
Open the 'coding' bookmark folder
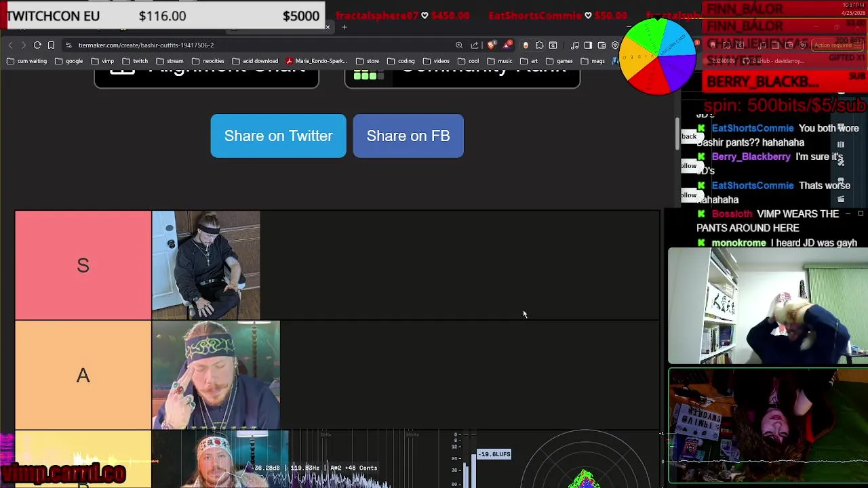pos(401,61)
